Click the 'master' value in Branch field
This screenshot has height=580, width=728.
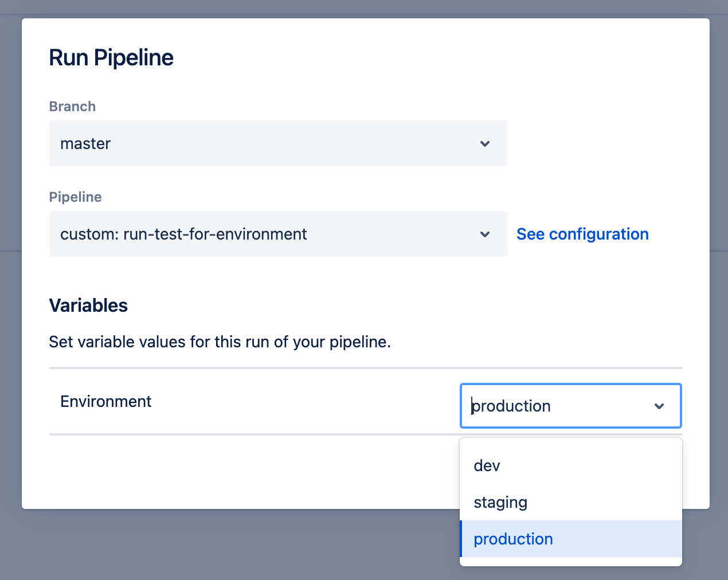click(85, 143)
